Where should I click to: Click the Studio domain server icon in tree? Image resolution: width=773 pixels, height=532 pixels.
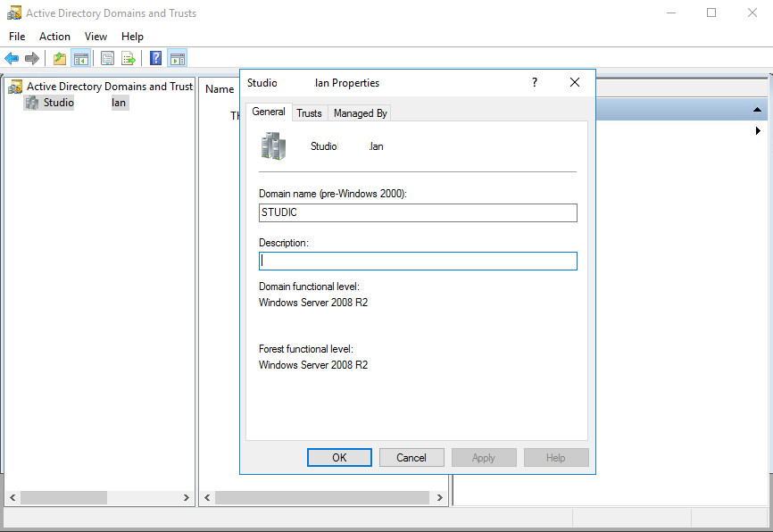coord(32,103)
